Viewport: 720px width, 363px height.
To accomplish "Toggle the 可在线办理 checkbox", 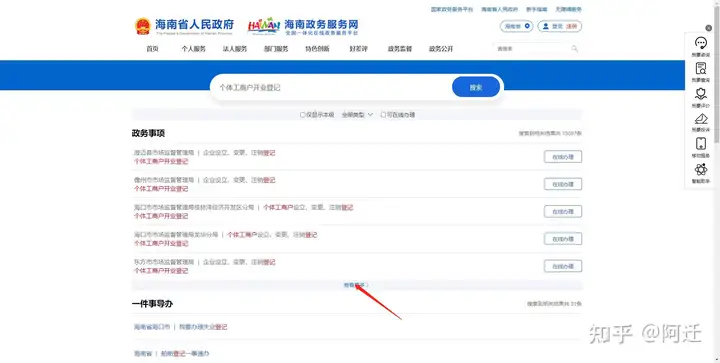I will pyautogui.click(x=383, y=115).
